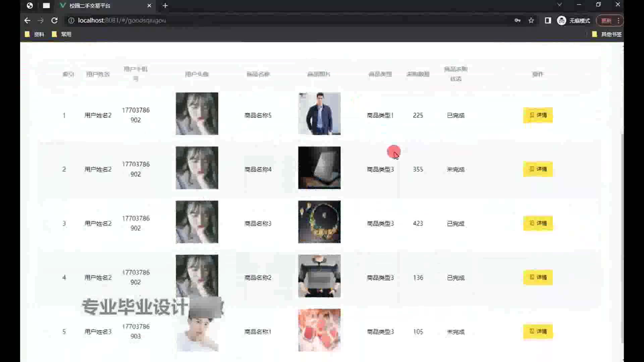Viewport: 644px width, 362px height.
Task: Click the phone number ending 903
Action: point(136,331)
